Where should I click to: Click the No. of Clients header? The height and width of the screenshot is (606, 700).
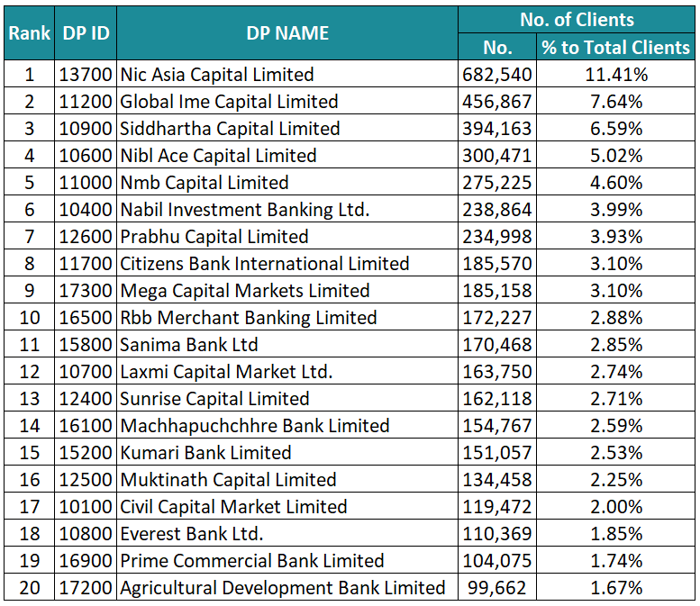[x=577, y=20]
